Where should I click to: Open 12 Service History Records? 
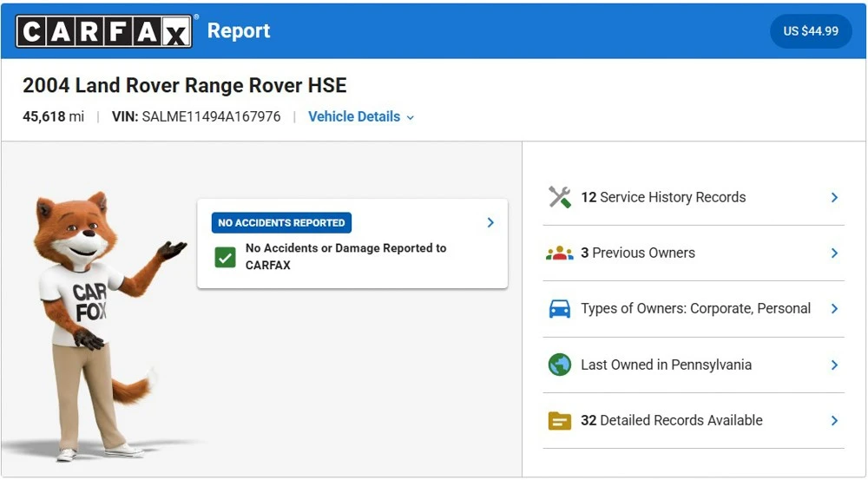(694, 198)
